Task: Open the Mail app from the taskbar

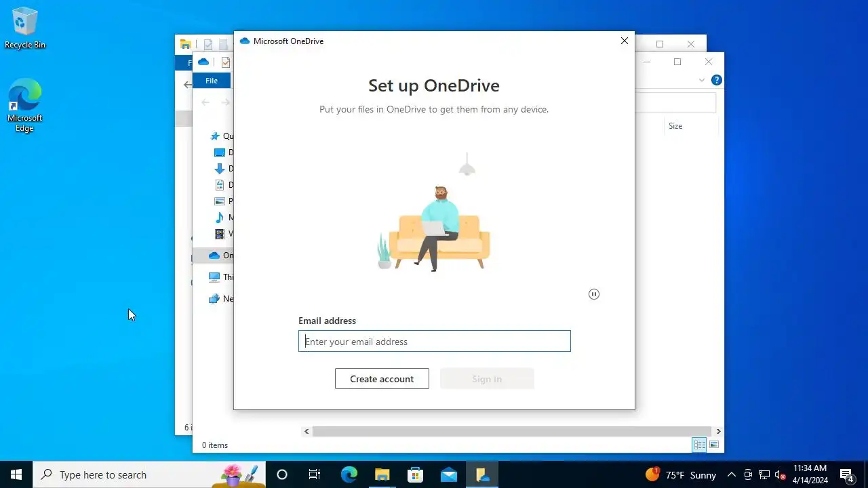Action: click(448, 474)
